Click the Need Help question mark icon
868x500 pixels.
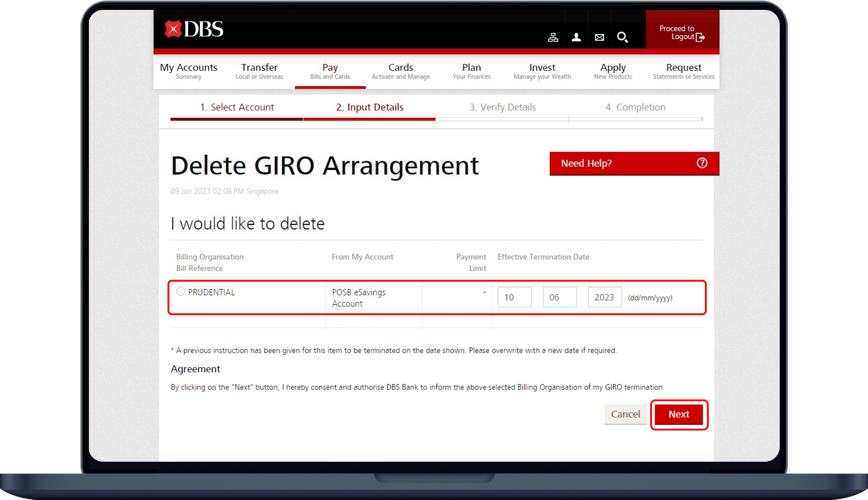[702, 163]
